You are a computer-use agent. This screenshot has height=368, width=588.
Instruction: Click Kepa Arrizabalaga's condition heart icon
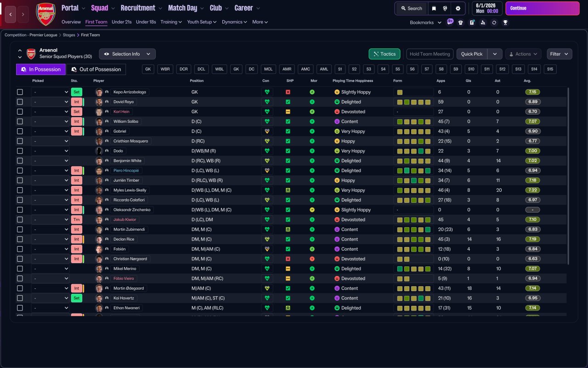pyautogui.click(x=267, y=92)
